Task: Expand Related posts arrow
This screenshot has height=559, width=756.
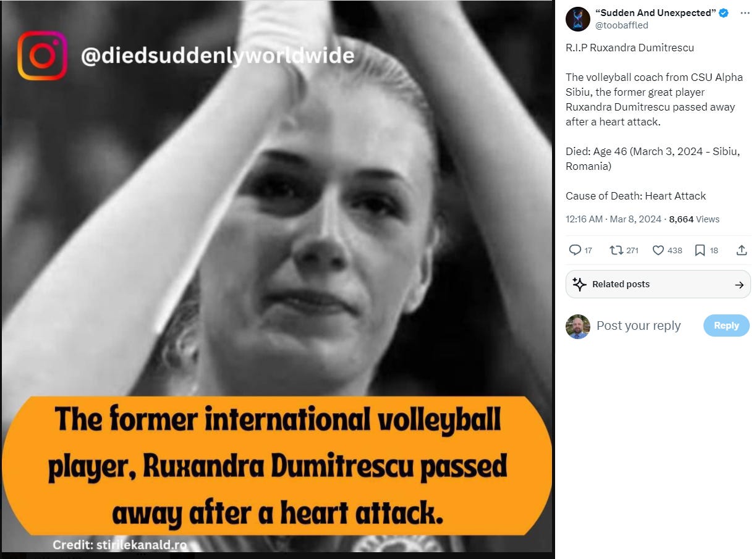Action: 739,285
